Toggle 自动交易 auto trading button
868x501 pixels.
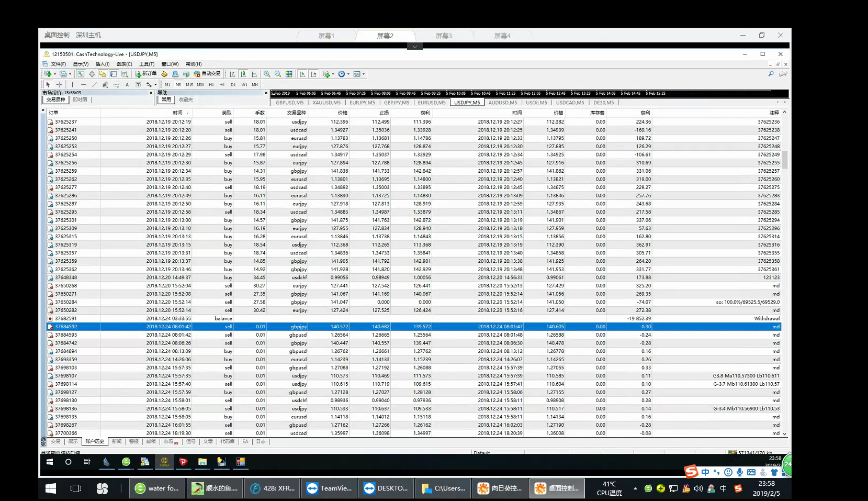point(207,74)
